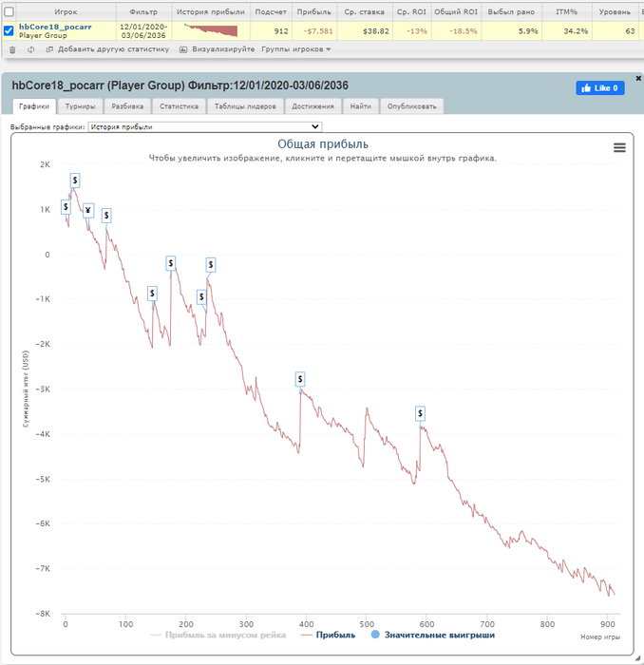The height and width of the screenshot is (665, 644).
Task: Click the $38.82 average stake cell
Action: 365,31
